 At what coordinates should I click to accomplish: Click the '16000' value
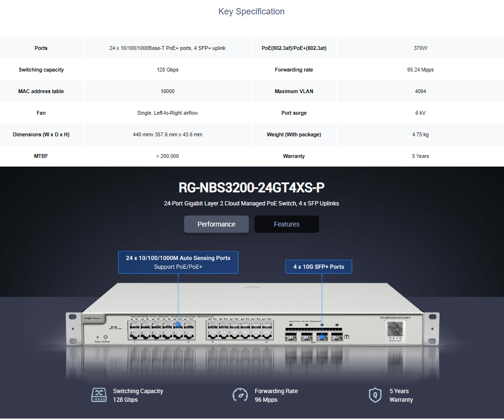[168, 91]
